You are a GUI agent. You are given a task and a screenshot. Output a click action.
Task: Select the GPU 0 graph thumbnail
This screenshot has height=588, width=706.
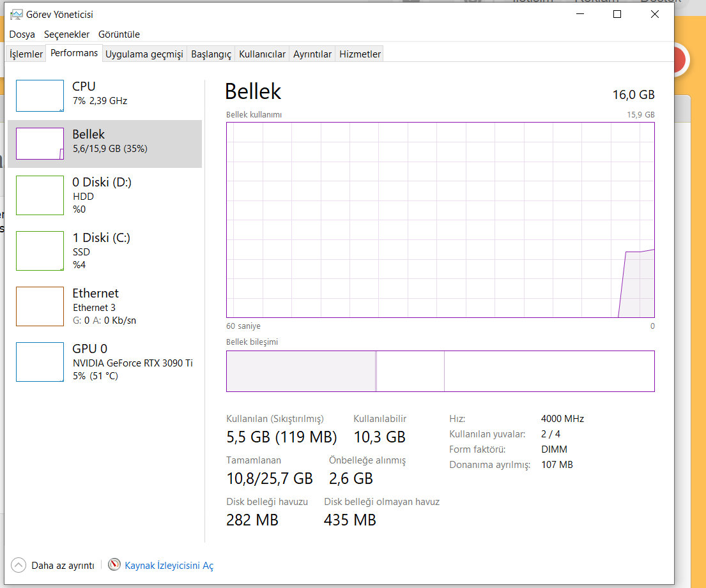point(40,362)
